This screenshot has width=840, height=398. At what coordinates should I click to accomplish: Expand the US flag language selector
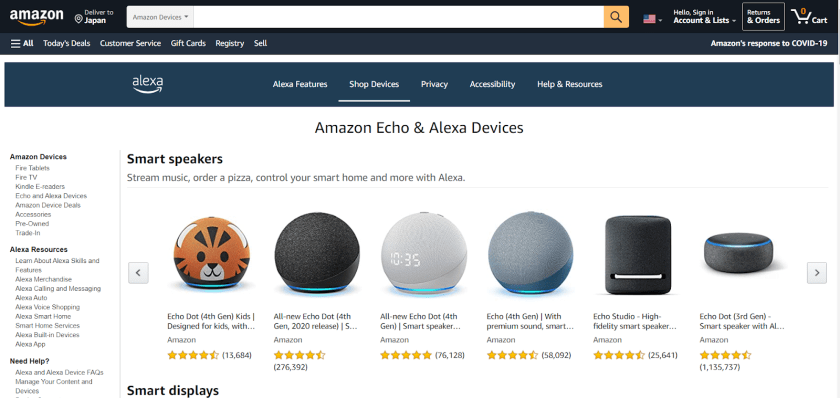tap(652, 19)
